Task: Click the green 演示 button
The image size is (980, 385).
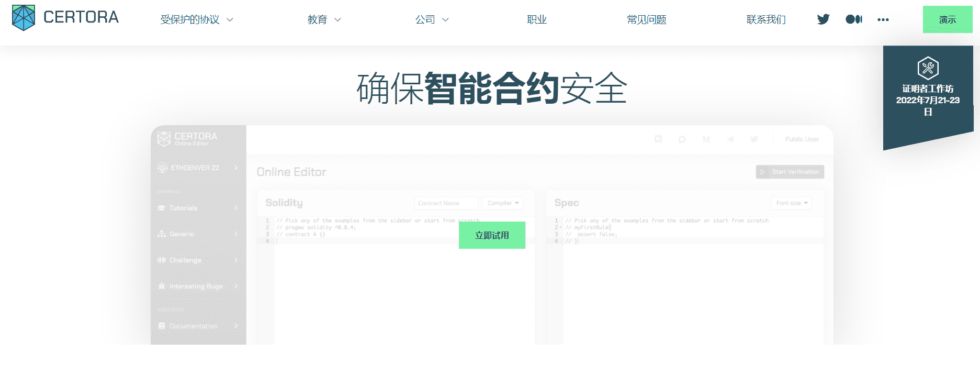Action: click(x=948, y=19)
